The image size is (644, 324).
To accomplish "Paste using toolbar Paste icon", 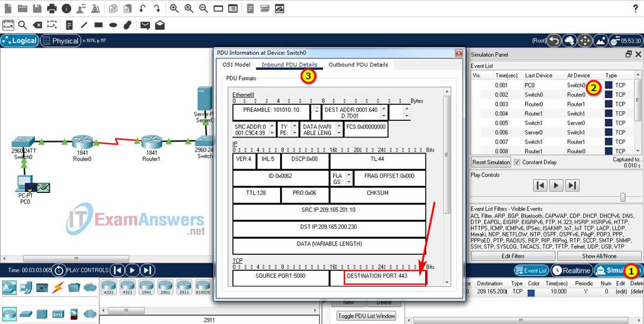I will (x=128, y=9).
